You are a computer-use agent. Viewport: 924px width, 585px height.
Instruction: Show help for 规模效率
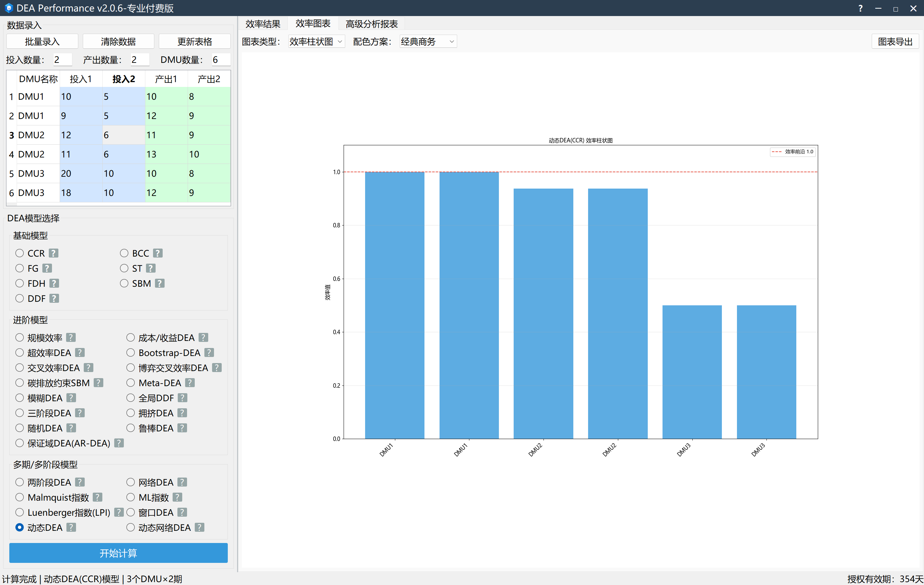point(71,338)
